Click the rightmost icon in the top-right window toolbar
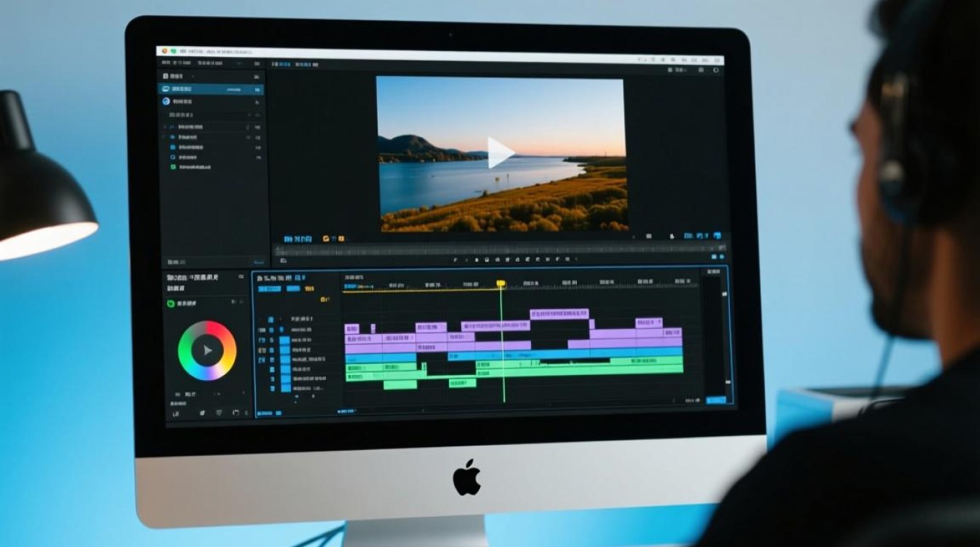This screenshot has height=547, width=980. click(x=716, y=71)
